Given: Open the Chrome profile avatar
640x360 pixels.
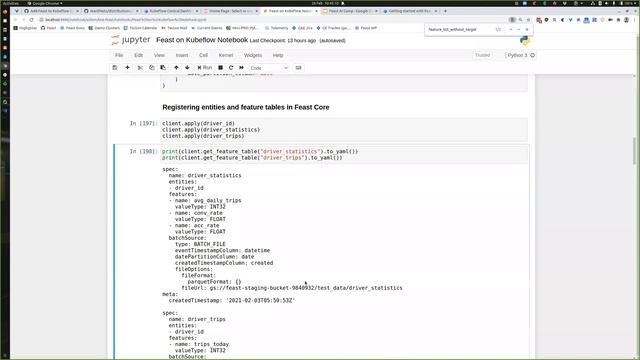Looking at the screenshot, I should click(627, 20).
